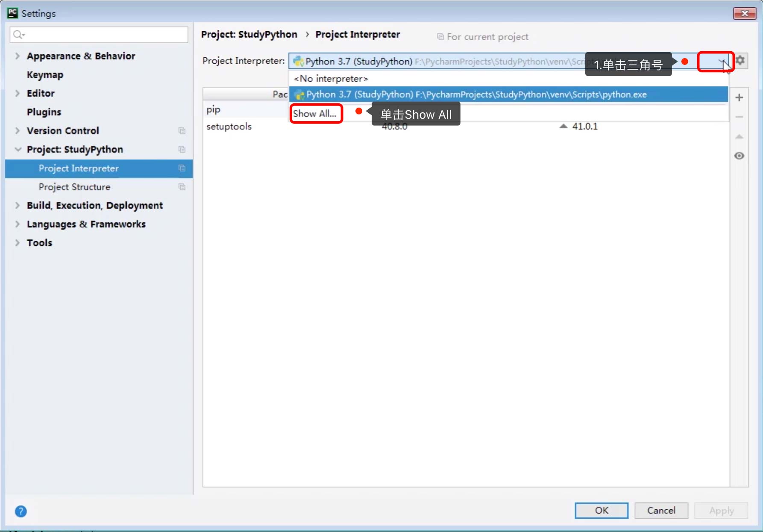The width and height of the screenshot is (763, 532).
Task: Click the plus icon to install package
Action: coord(739,98)
